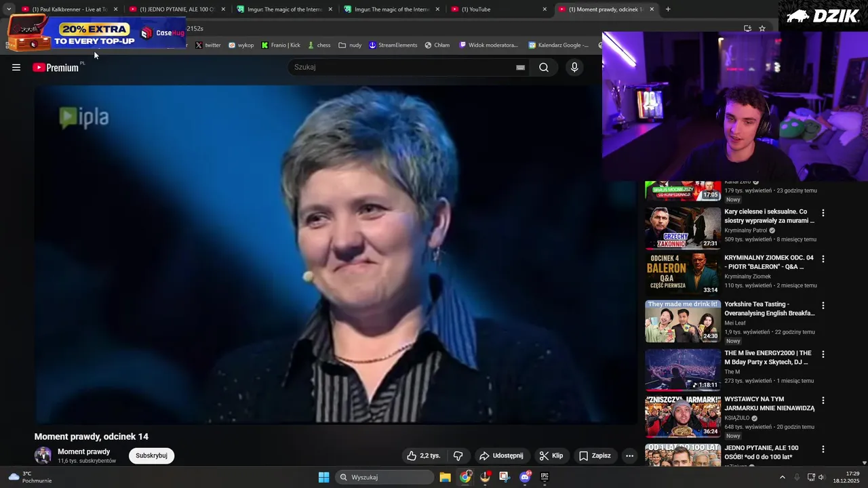This screenshot has height=488, width=868.
Task: Open options for JEDNO PYTANIE, ALE 100 LAT video
Action: 823,449
